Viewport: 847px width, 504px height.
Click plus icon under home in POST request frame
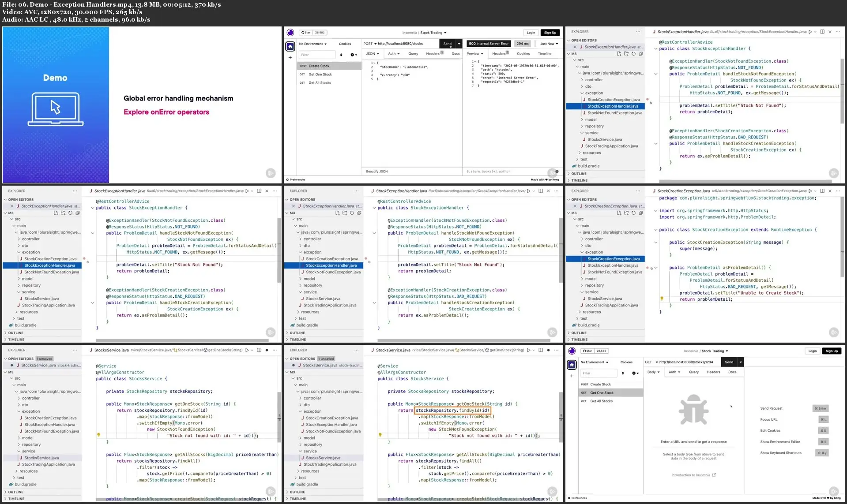click(x=290, y=57)
